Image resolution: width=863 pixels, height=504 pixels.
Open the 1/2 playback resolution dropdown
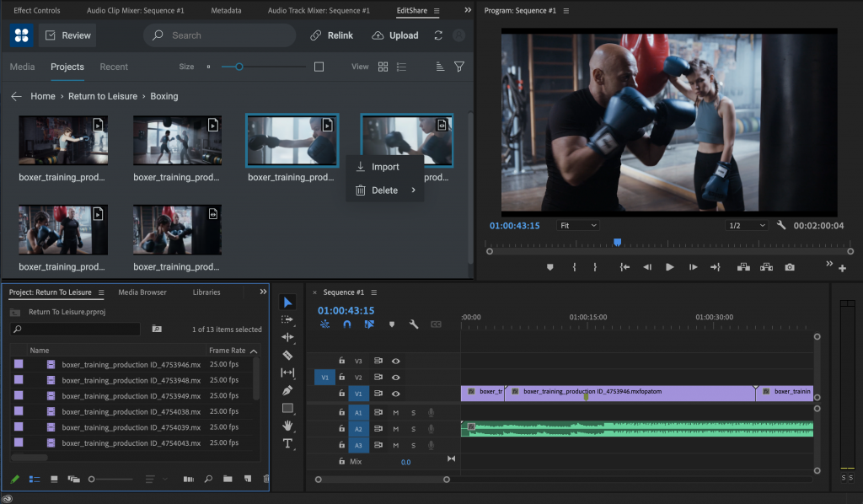[x=747, y=225]
